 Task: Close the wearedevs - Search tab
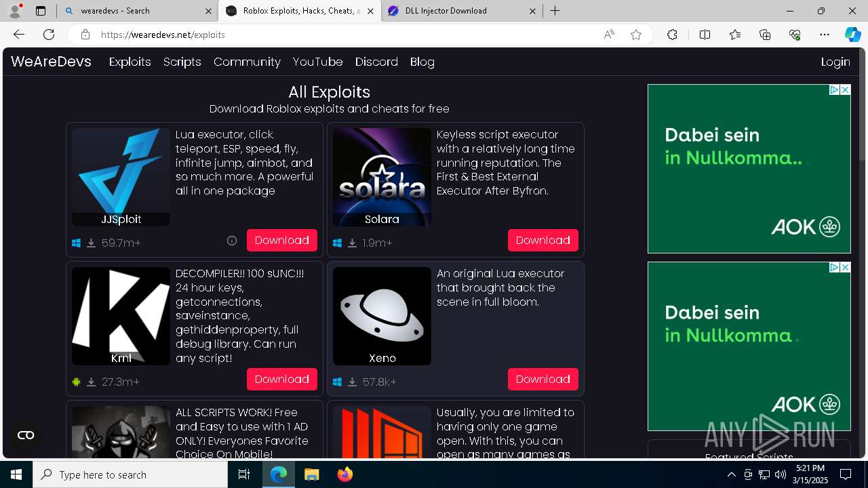(208, 11)
